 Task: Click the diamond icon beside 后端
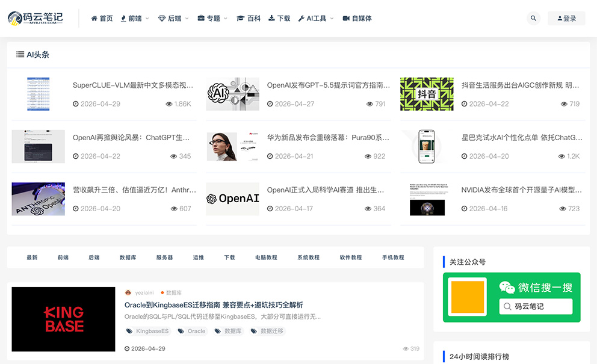point(162,18)
